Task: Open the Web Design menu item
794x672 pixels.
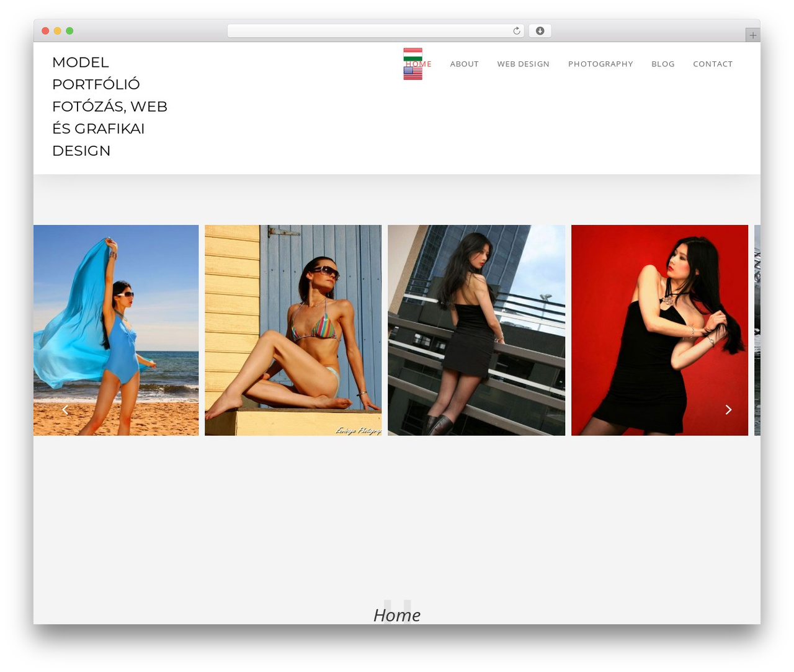Action: click(x=524, y=64)
